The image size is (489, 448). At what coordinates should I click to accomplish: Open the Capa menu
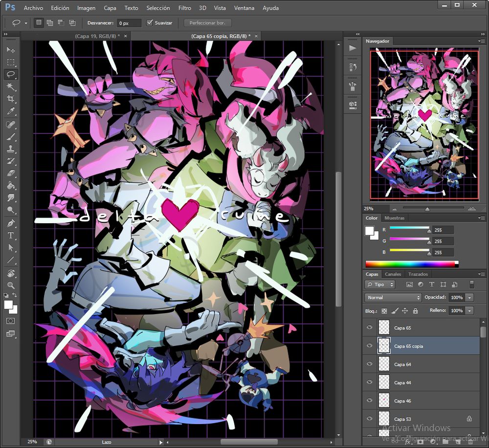(x=110, y=8)
